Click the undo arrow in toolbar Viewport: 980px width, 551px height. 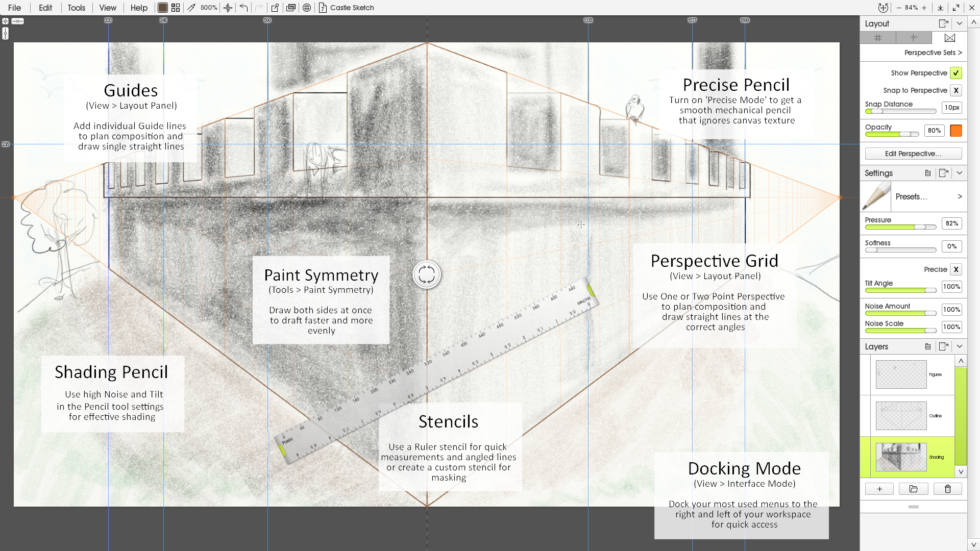(x=243, y=8)
